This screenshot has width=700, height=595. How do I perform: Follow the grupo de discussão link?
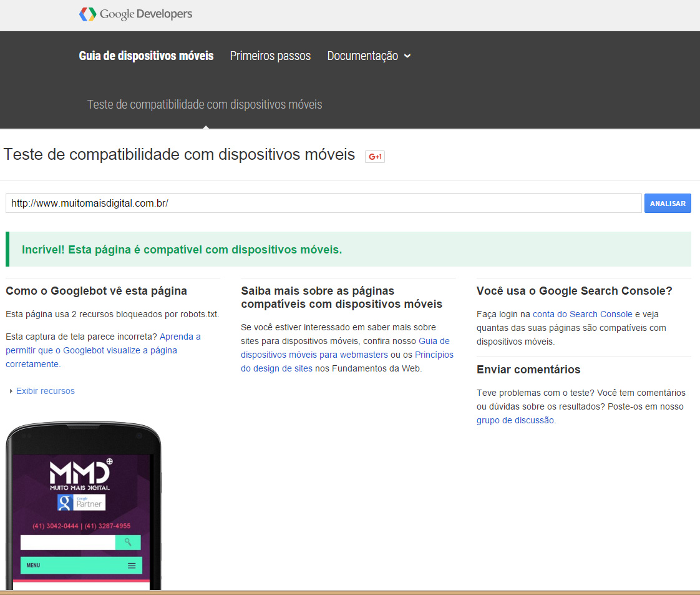point(515,420)
